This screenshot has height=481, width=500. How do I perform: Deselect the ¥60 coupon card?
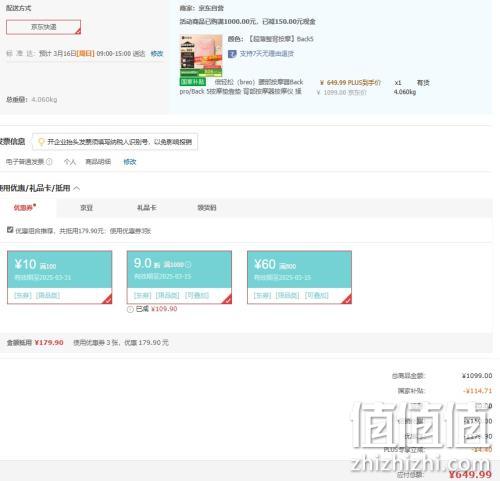point(299,277)
